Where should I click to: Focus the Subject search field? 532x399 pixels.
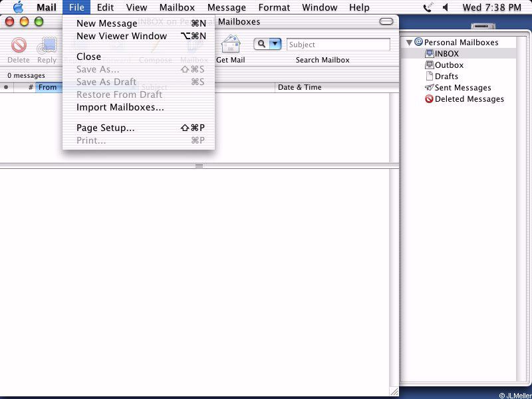[338, 45]
